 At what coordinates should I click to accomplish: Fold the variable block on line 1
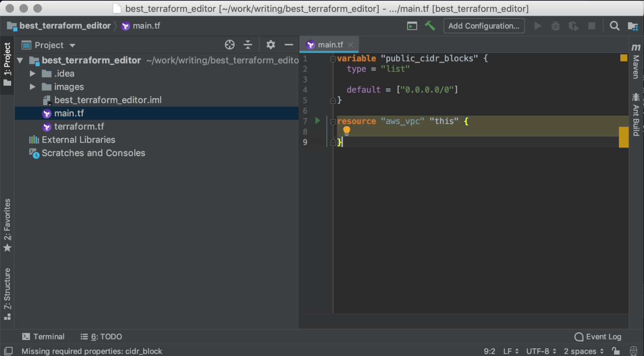(x=333, y=59)
